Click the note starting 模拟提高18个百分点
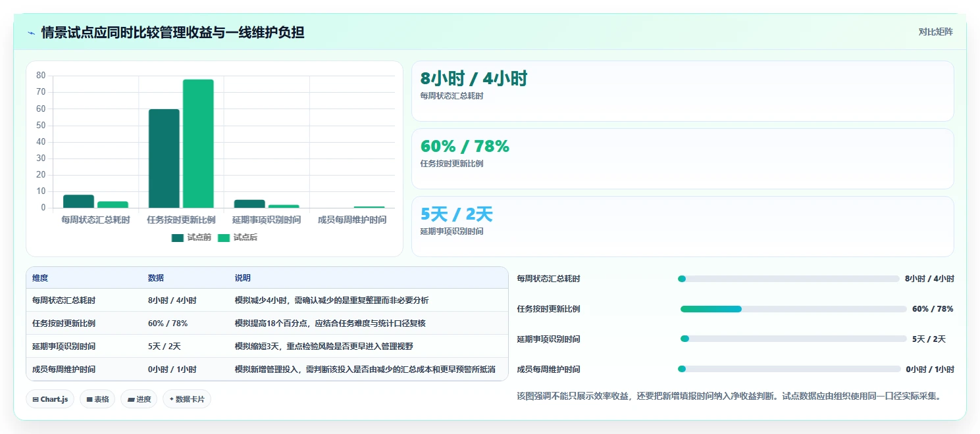The image size is (980, 434). coord(332,324)
